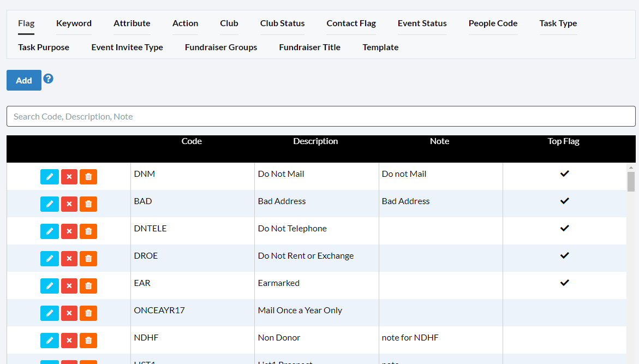Click the red X icon for DNTELE
This screenshot has width=639, height=364.
pos(69,231)
